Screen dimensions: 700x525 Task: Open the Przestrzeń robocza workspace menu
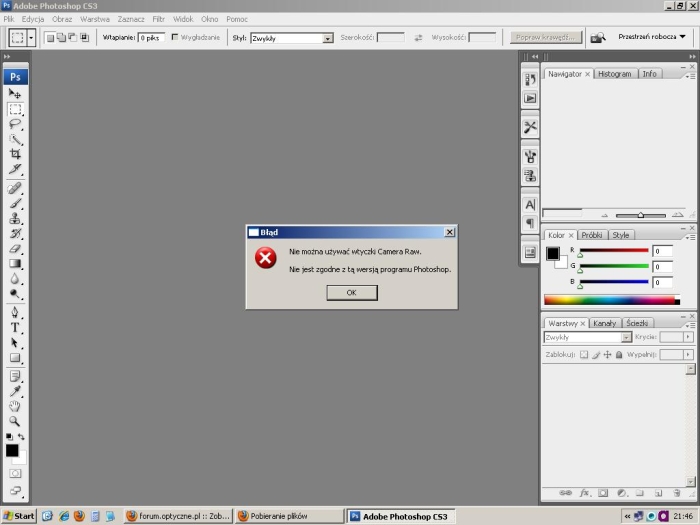point(652,37)
